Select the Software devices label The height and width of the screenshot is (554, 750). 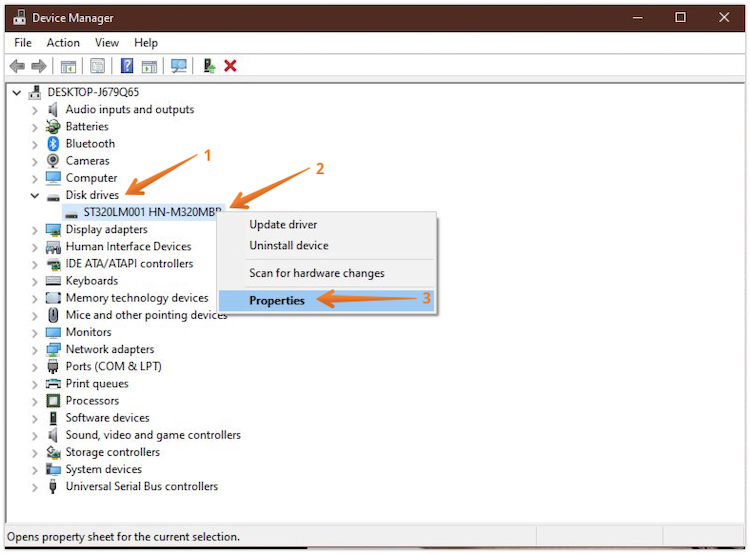pos(108,418)
